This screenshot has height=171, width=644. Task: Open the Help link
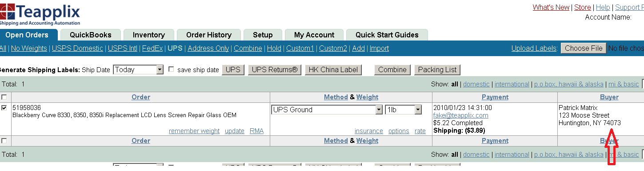(x=603, y=7)
